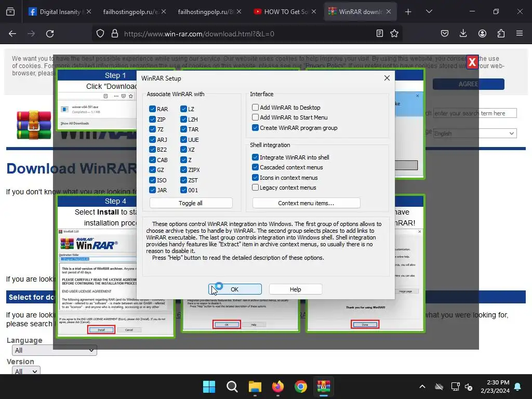Toggle the ZIPX association checkbox
This screenshot has width=532, height=399.
tap(183, 170)
